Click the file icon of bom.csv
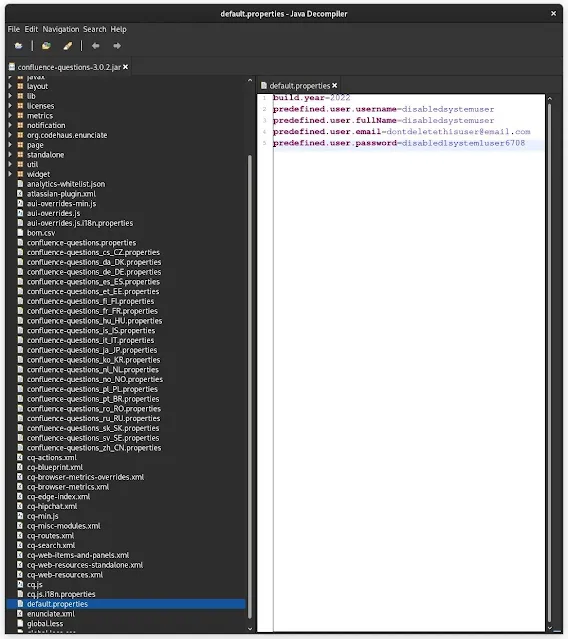 [20, 233]
